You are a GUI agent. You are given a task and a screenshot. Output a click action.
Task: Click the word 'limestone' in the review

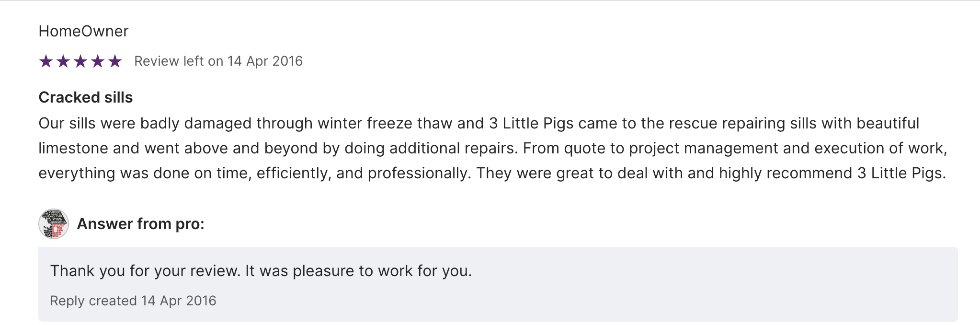[x=73, y=148]
